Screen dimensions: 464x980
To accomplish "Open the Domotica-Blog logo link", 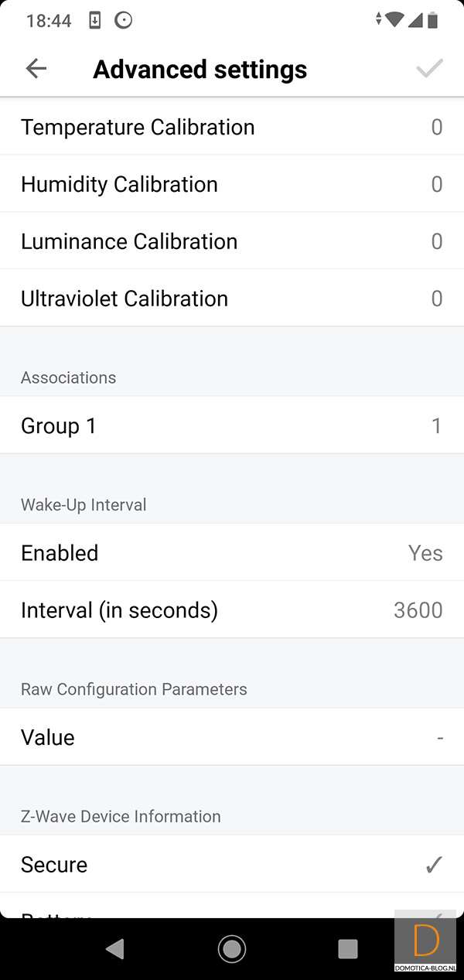I will [426, 945].
